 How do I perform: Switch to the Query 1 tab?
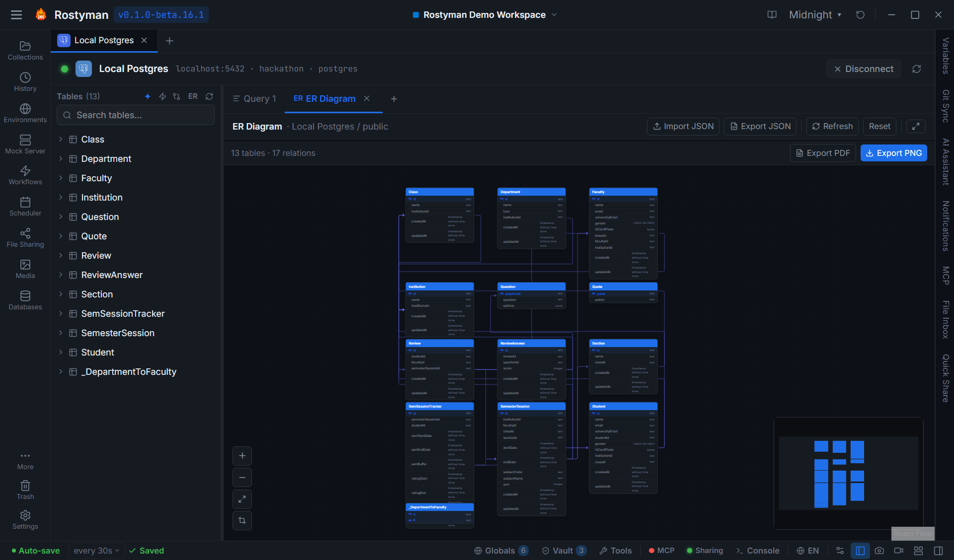pos(254,99)
